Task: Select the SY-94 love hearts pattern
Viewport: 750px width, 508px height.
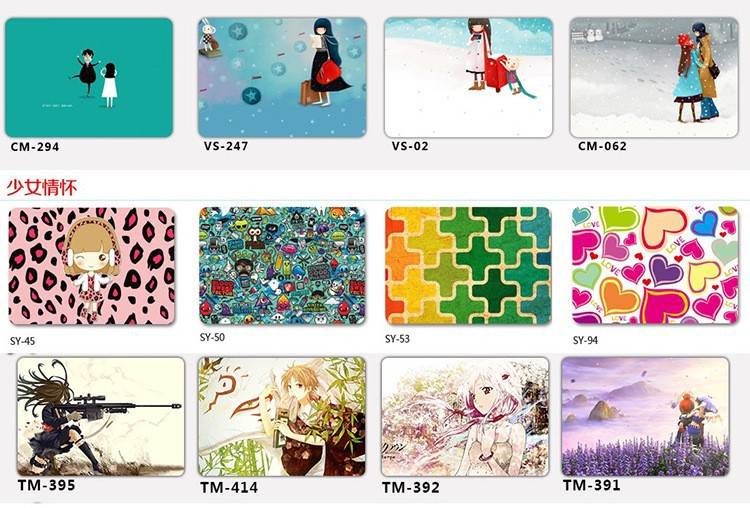Action: [x=655, y=265]
